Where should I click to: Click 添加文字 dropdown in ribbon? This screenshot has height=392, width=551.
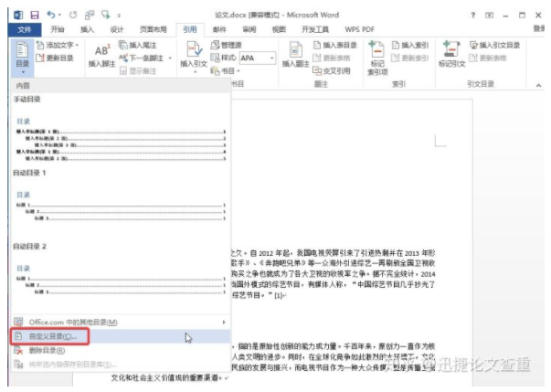coord(58,45)
